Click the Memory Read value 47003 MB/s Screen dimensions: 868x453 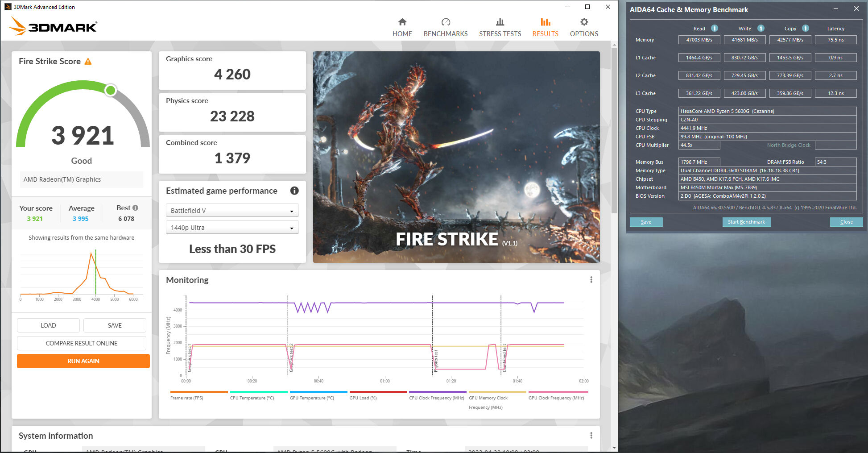(699, 40)
